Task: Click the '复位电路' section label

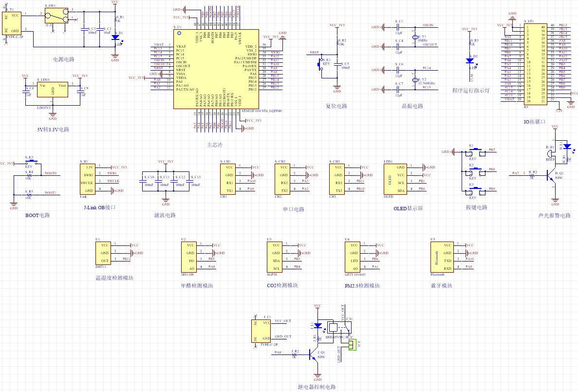Action: tap(336, 106)
